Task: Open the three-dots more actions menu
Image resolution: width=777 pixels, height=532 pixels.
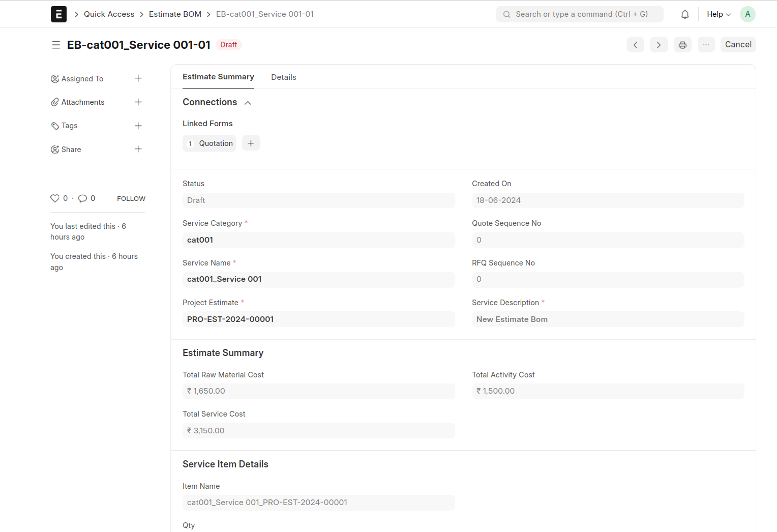Action: (x=706, y=45)
